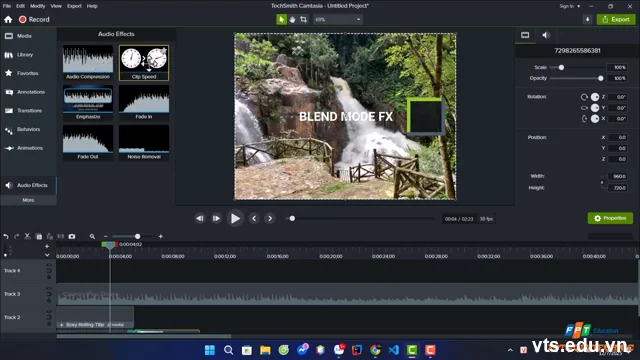Select the Noise Removal effect thumbnail
This screenshot has height=360, width=640.
pyautogui.click(x=144, y=142)
